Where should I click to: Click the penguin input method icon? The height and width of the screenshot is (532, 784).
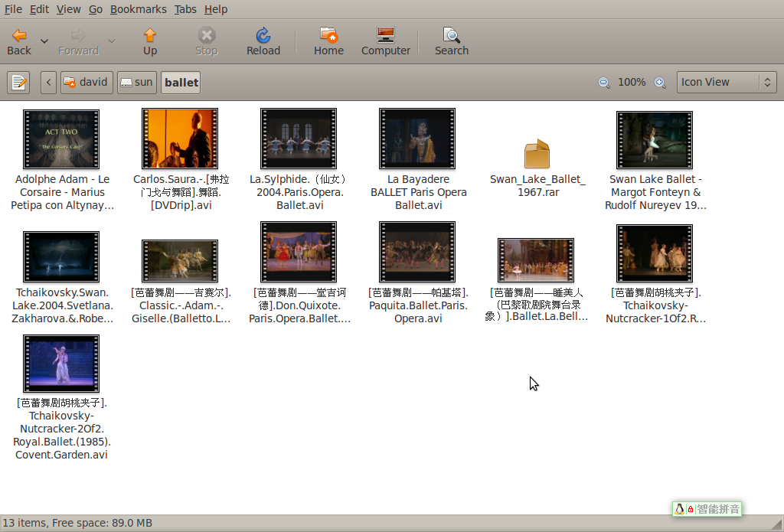[680, 509]
